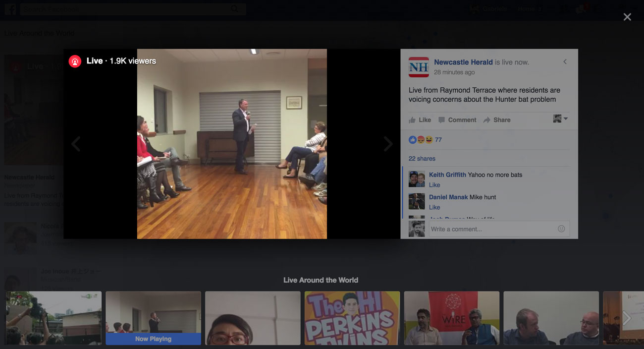This screenshot has width=644, height=349.
Task: Click the Newcastle Herald NH logo
Action: pos(418,67)
